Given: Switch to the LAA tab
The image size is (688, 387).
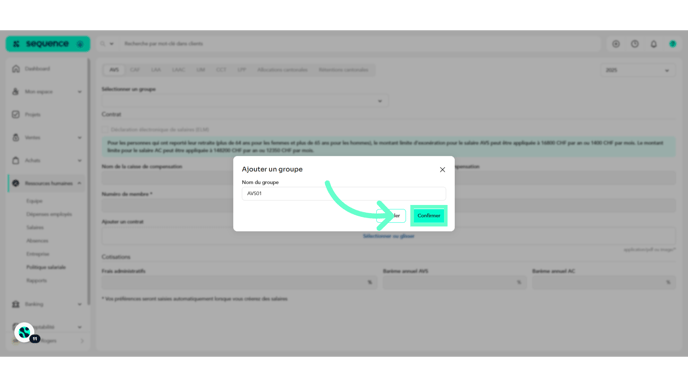Looking at the screenshot, I should click(156, 70).
